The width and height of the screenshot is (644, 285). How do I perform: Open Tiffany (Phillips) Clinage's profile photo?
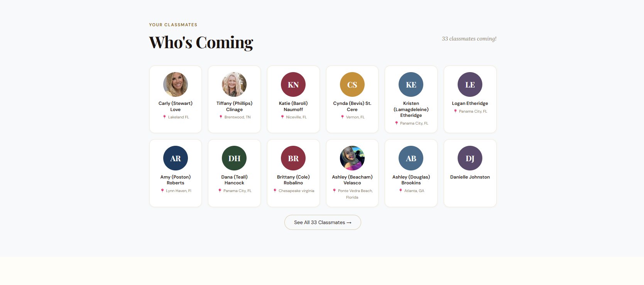(234, 84)
